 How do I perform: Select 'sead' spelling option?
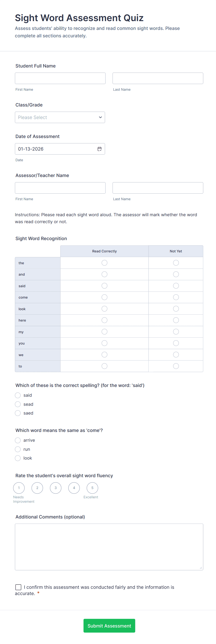pos(17,404)
